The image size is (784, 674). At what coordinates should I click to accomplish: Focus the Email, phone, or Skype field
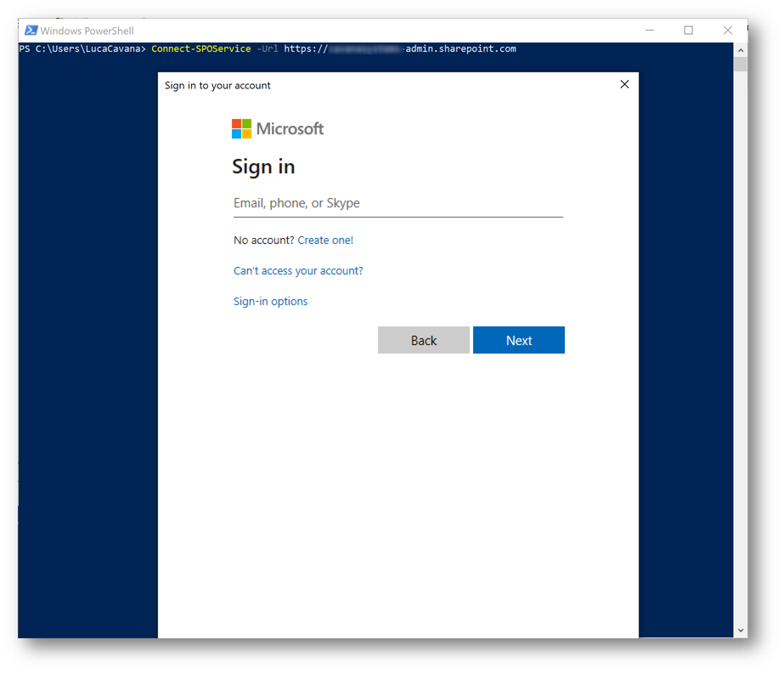click(x=398, y=203)
